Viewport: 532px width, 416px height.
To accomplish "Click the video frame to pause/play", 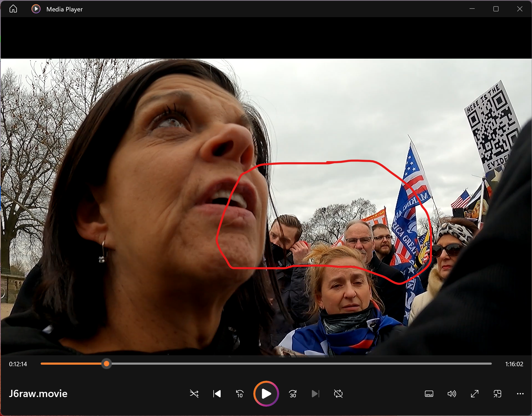I will coord(266,207).
